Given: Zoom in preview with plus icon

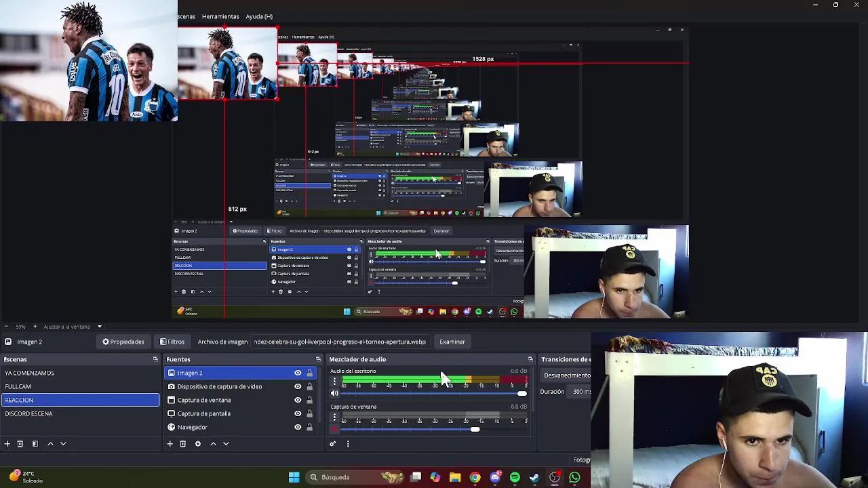Looking at the screenshot, I should pyautogui.click(x=35, y=327).
